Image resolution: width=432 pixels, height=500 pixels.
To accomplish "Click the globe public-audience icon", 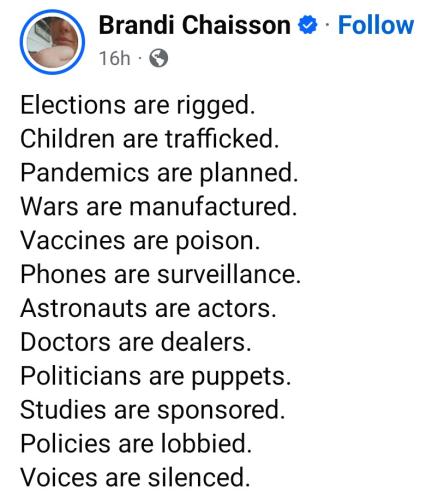I will pos(158,58).
